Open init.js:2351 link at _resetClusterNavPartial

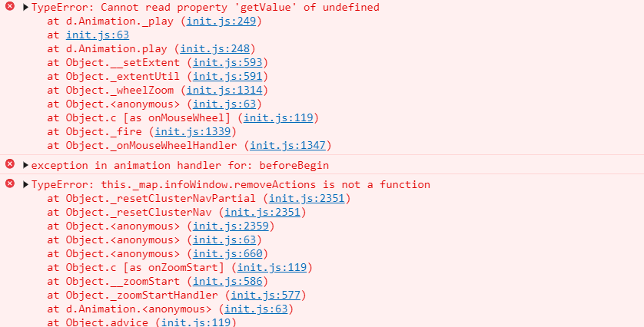(307, 198)
